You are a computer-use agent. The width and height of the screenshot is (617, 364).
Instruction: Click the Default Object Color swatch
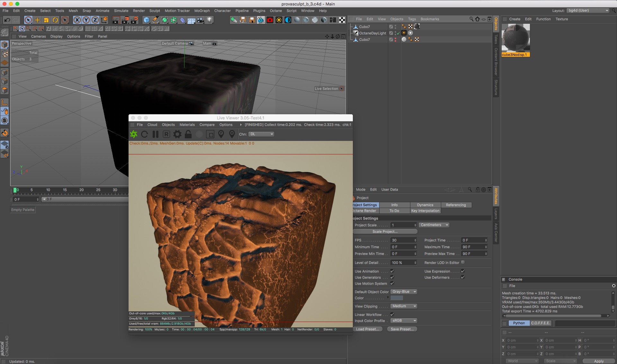(x=397, y=298)
